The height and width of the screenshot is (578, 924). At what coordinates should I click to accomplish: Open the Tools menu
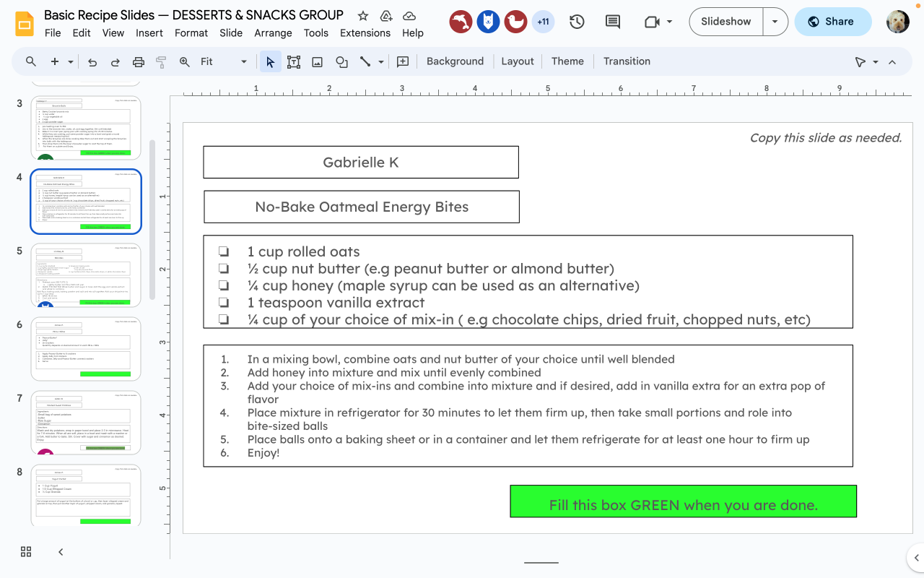[x=316, y=33]
